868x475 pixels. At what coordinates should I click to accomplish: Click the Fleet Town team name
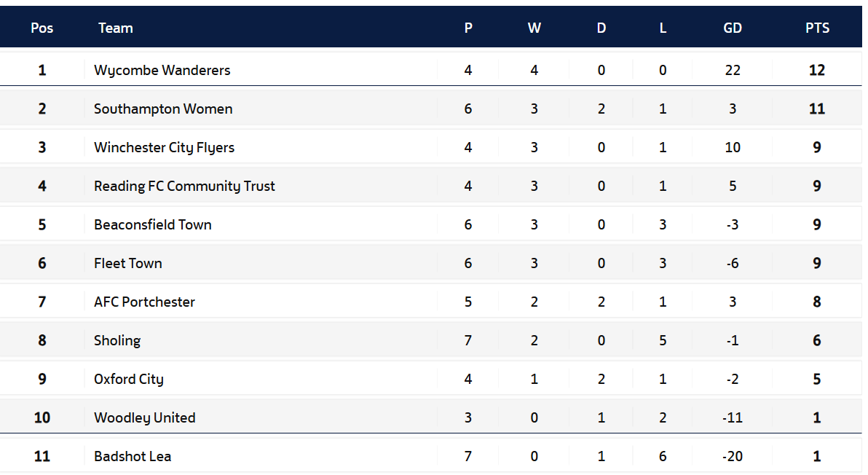[128, 264]
